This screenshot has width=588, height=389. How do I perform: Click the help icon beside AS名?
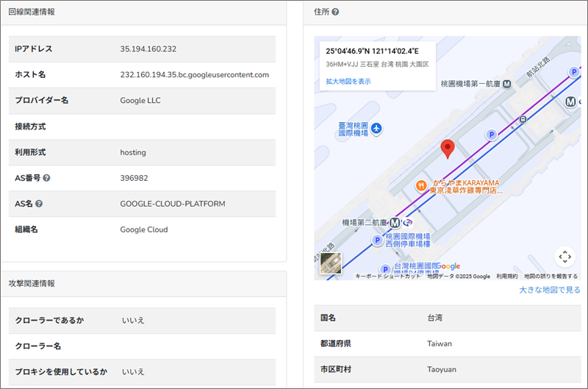click(39, 204)
